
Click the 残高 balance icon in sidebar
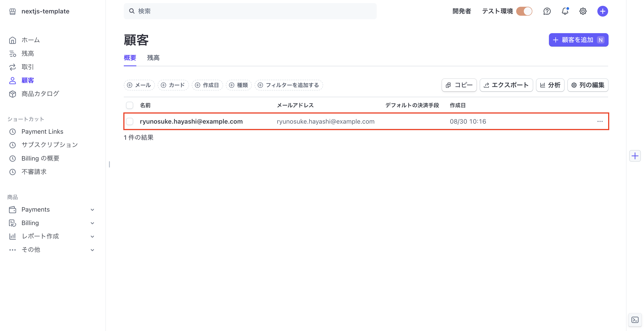pos(13,54)
